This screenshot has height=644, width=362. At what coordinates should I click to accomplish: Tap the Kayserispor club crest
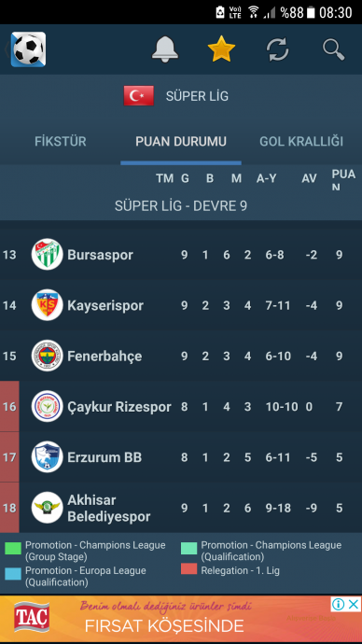[48, 305]
